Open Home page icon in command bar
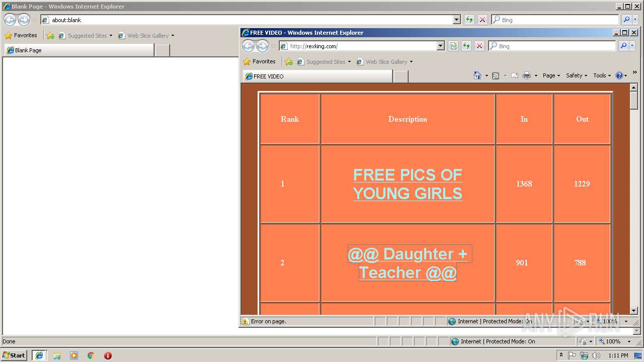This screenshot has height=362, width=644. pyautogui.click(x=477, y=75)
